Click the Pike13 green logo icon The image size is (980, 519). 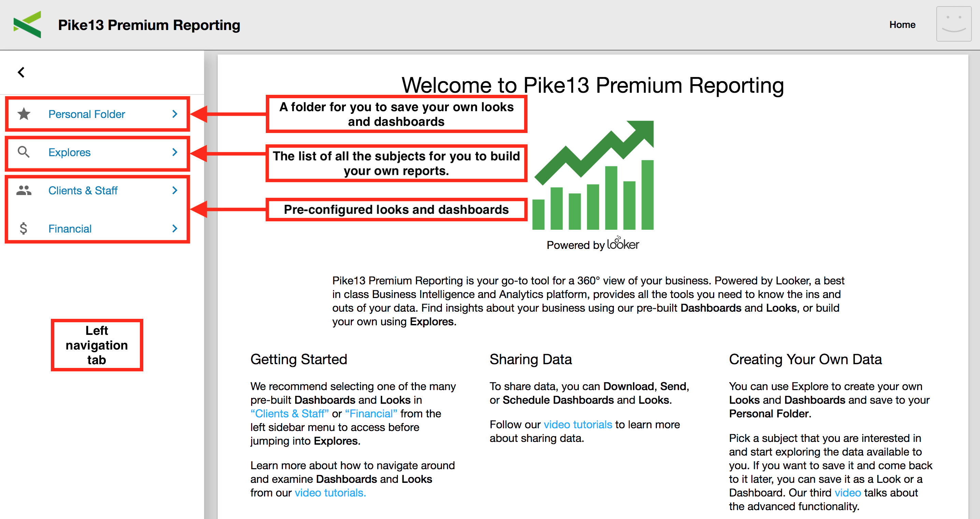coord(27,25)
